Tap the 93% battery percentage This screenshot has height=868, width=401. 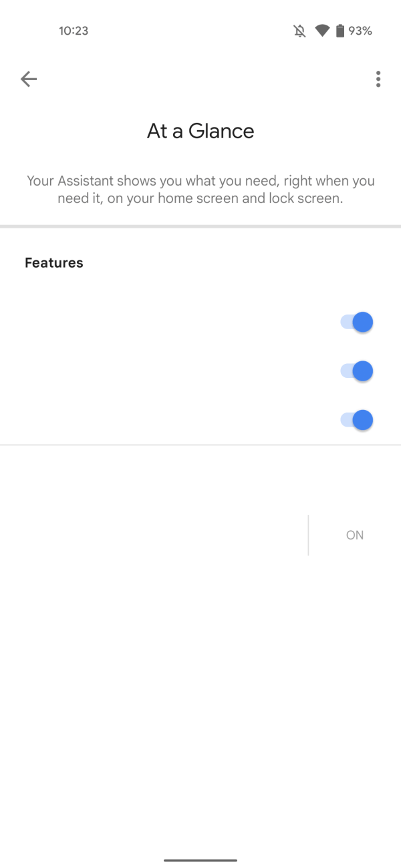(360, 31)
